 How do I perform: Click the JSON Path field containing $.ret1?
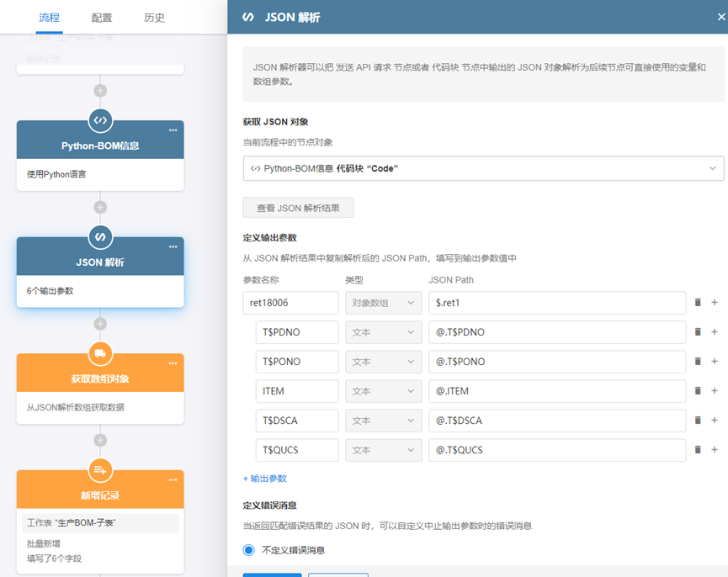[x=557, y=303]
